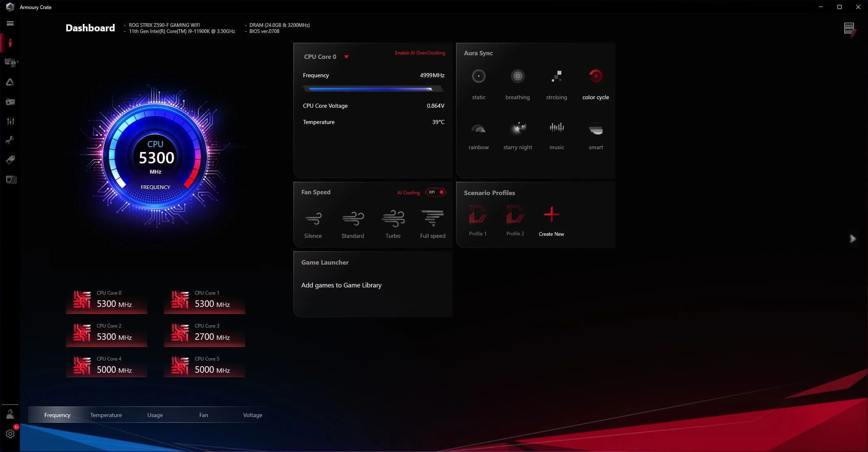868x452 pixels.
Task: Open the CPU Core 0 dropdown
Action: [347, 57]
